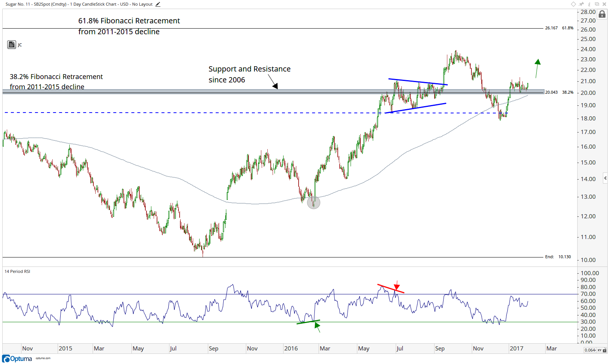Image resolution: width=610 pixels, height=364 pixels.
Task: Click the '26.167 61.8%' level label
Action: point(559,28)
